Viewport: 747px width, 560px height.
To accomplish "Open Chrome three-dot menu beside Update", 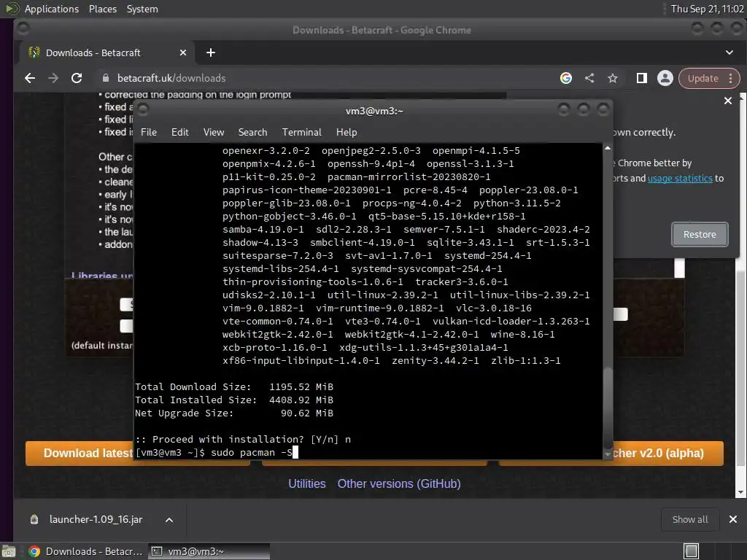I will [x=731, y=78].
